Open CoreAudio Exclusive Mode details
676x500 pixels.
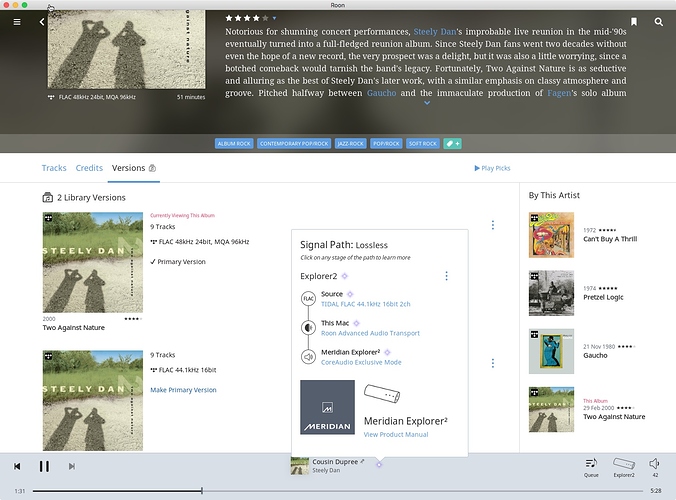pos(361,362)
